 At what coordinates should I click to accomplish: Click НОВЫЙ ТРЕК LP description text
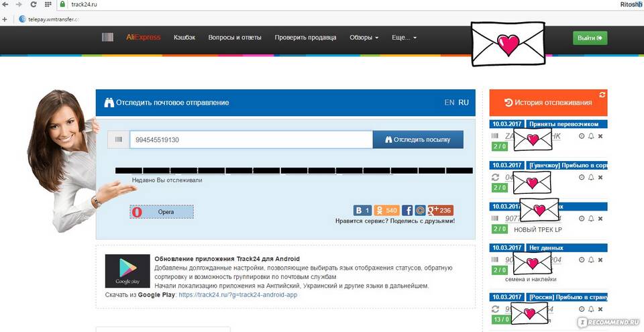coord(538,229)
